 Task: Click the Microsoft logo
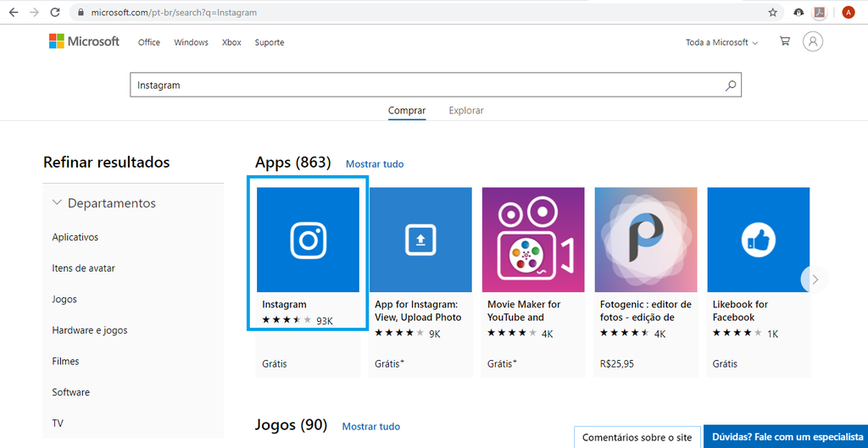click(x=84, y=41)
